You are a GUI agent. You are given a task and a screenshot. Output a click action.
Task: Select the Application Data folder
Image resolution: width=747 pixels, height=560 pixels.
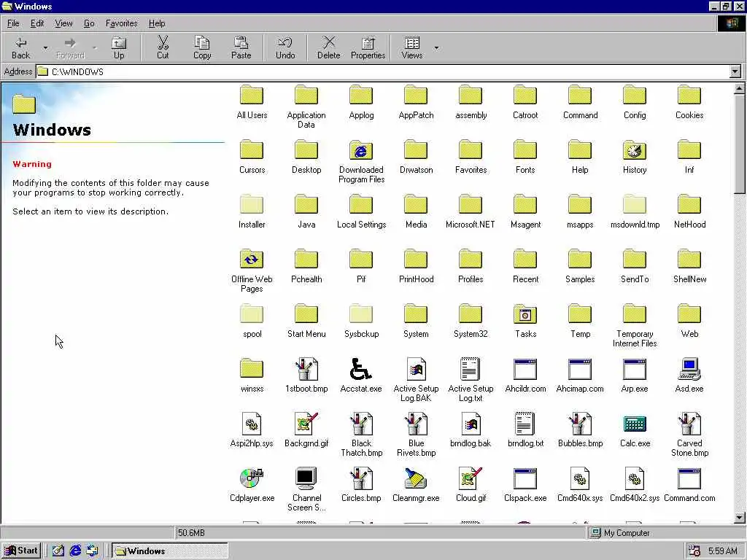click(x=306, y=107)
